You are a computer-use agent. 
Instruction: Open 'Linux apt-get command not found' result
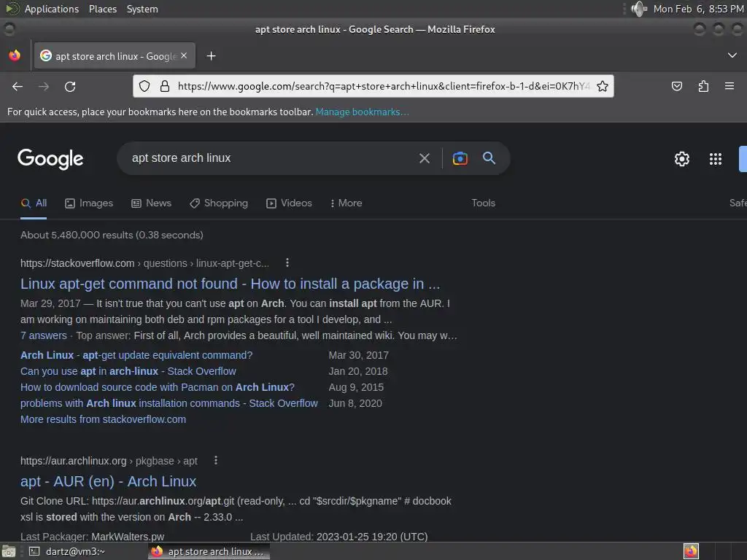pos(230,284)
